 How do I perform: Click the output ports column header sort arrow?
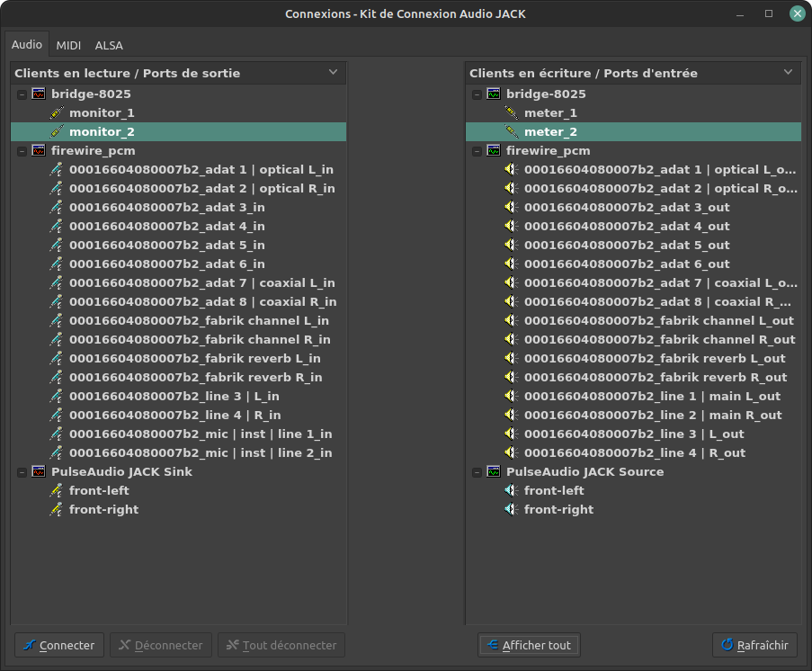coord(333,72)
